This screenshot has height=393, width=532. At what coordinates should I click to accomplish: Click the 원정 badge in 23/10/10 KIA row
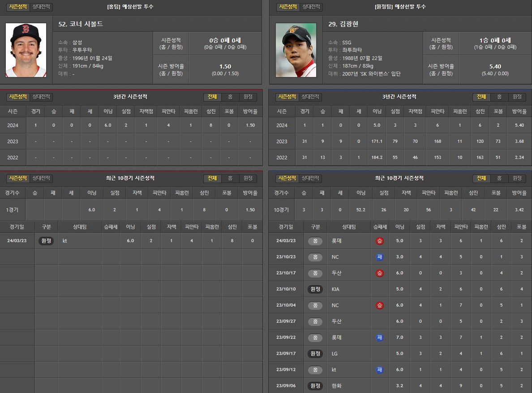click(315, 289)
